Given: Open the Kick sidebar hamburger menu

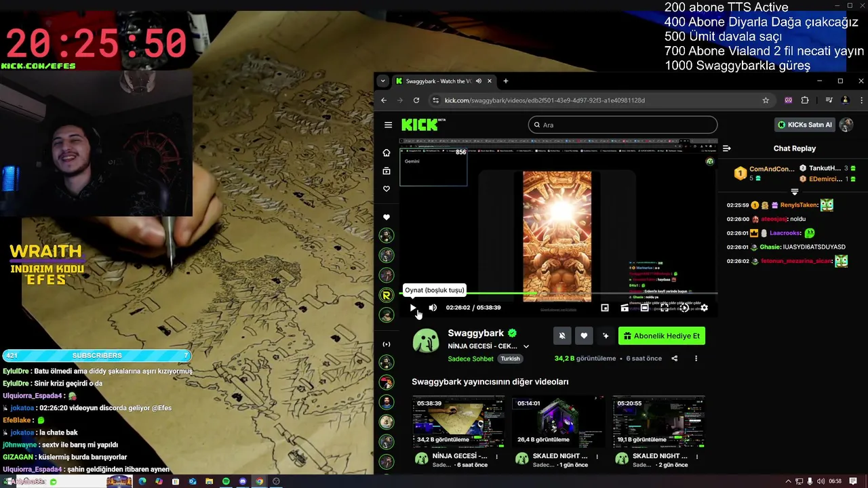Looking at the screenshot, I should click(388, 125).
